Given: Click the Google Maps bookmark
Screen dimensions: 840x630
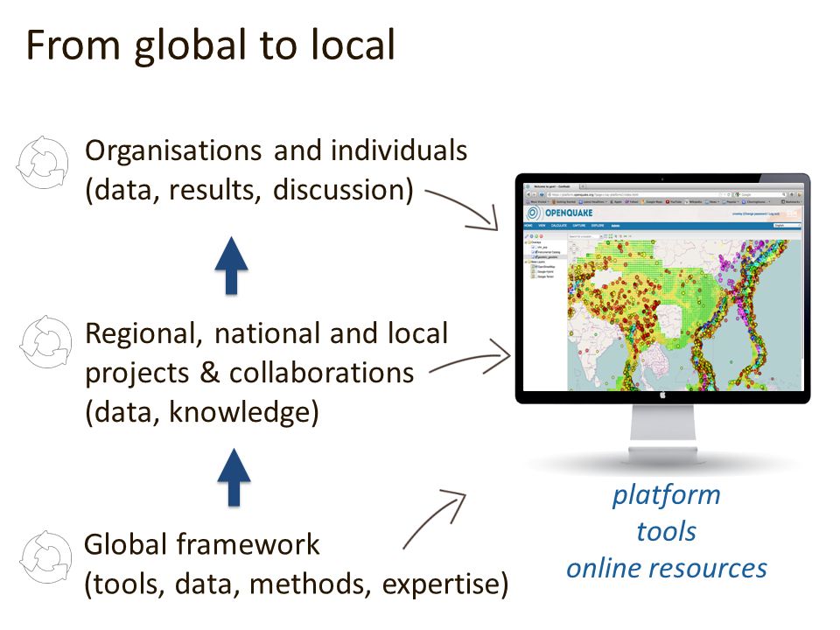Looking at the screenshot, I should pyautogui.click(x=652, y=202).
